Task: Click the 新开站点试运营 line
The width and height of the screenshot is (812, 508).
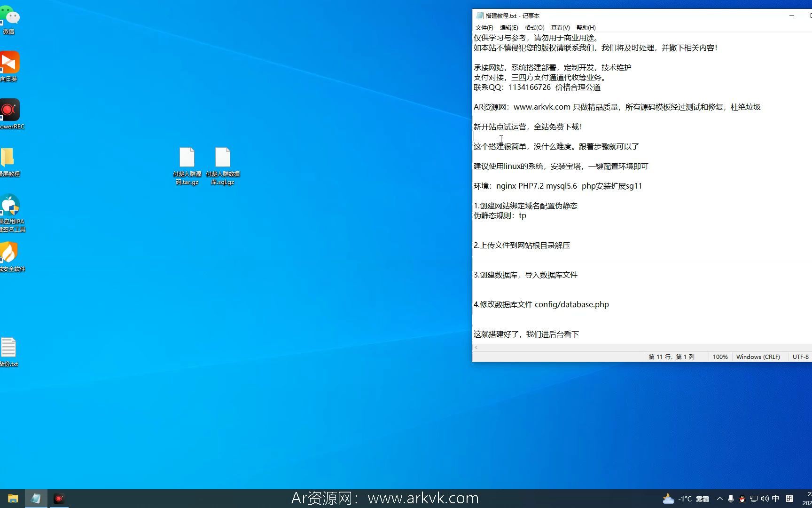Action: pyautogui.click(x=528, y=127)
